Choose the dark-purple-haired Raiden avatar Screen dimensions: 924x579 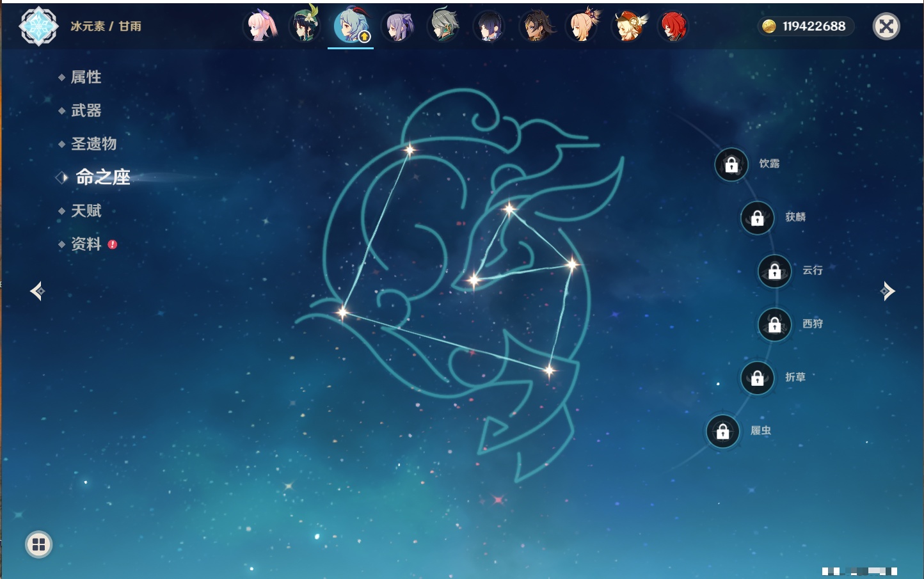click(x=490, y=26)
